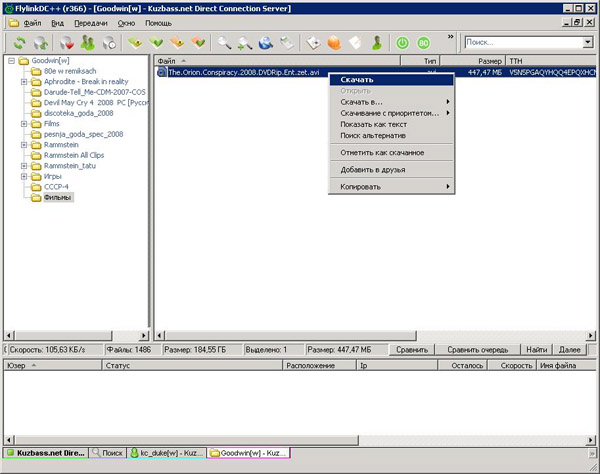
Task: Select the Rammstein All Clips folder
Action: point(74,155)
